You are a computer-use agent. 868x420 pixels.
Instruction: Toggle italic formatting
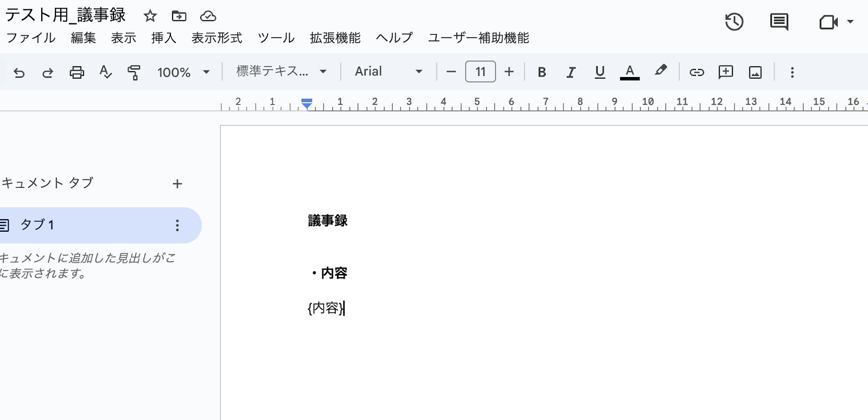[x=571, y=72]
